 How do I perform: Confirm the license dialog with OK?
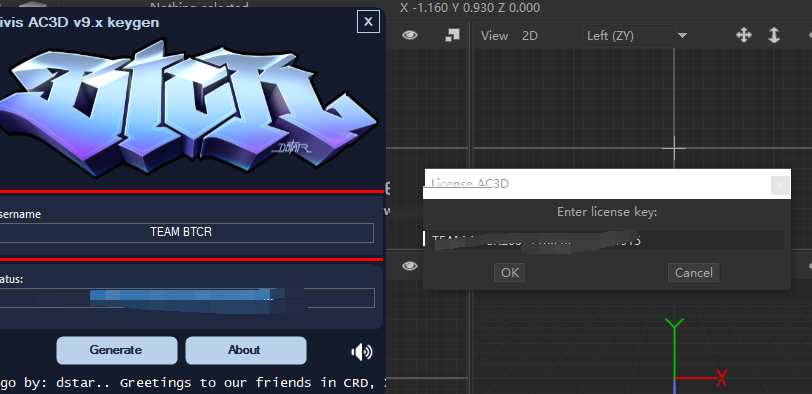510,273
